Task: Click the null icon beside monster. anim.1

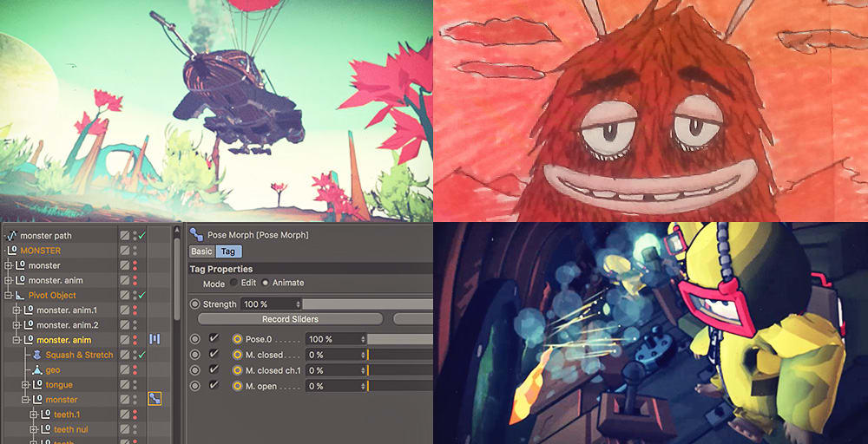Action: (x=29, y=310)
